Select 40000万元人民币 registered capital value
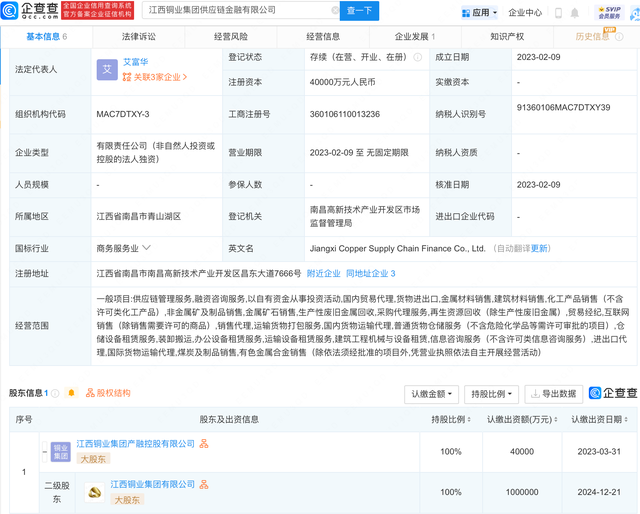This screenshot has height=514, width=640. pos(342,82)
